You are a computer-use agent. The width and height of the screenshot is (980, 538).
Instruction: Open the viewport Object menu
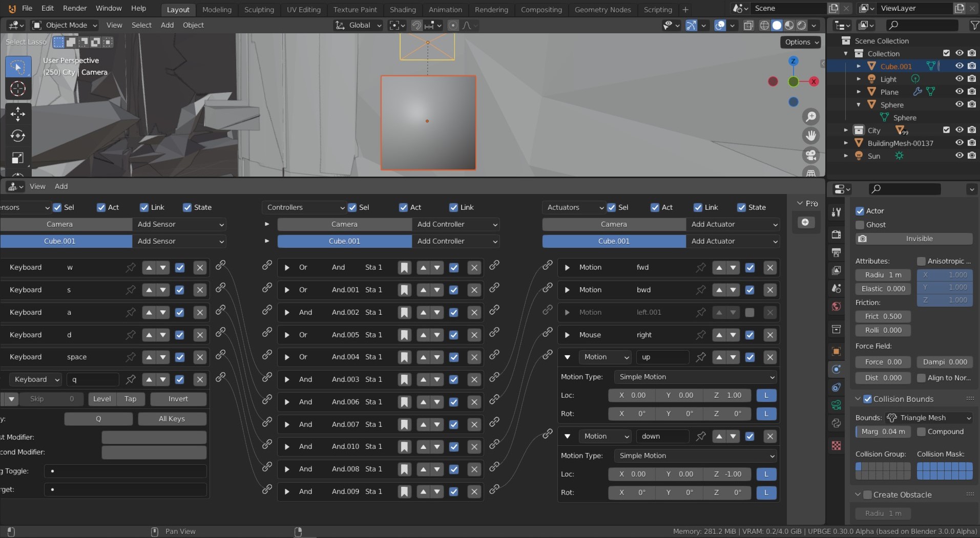pos(193,25)
